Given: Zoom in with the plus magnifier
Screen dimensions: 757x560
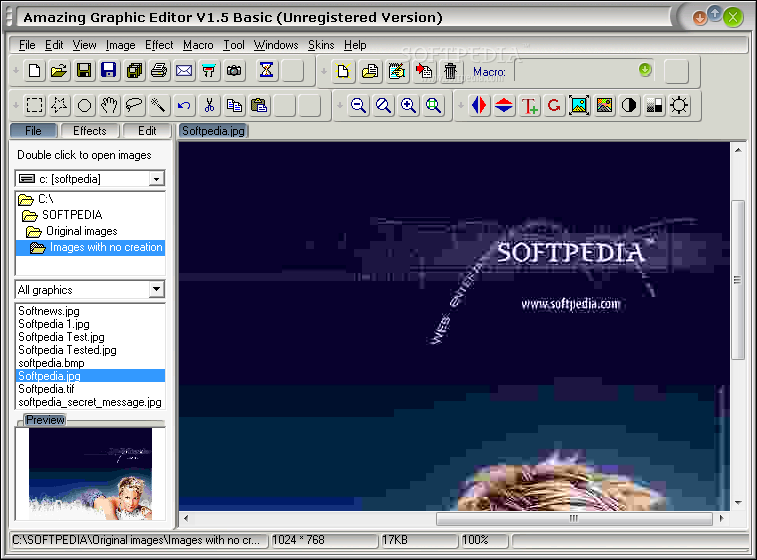Looking at the screenshot, I should tap(408, 105).
